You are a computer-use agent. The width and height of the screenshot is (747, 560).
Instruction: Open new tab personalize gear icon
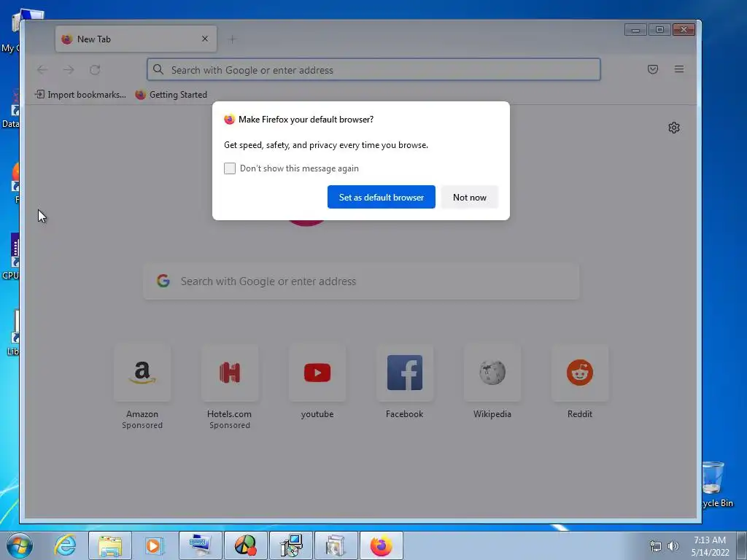tap(673, 128)
